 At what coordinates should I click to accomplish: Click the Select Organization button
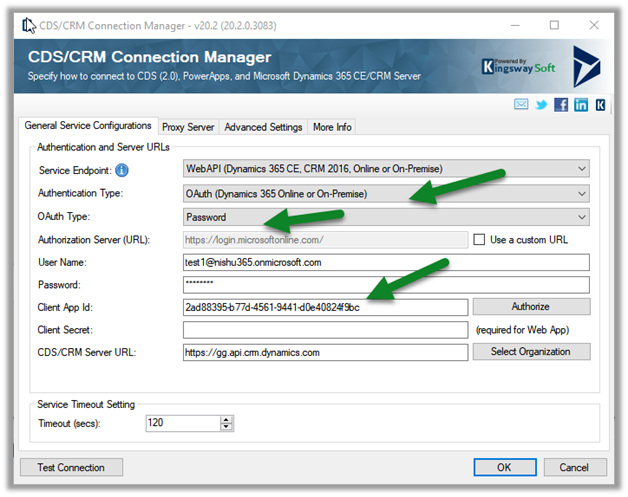point(531,352)
